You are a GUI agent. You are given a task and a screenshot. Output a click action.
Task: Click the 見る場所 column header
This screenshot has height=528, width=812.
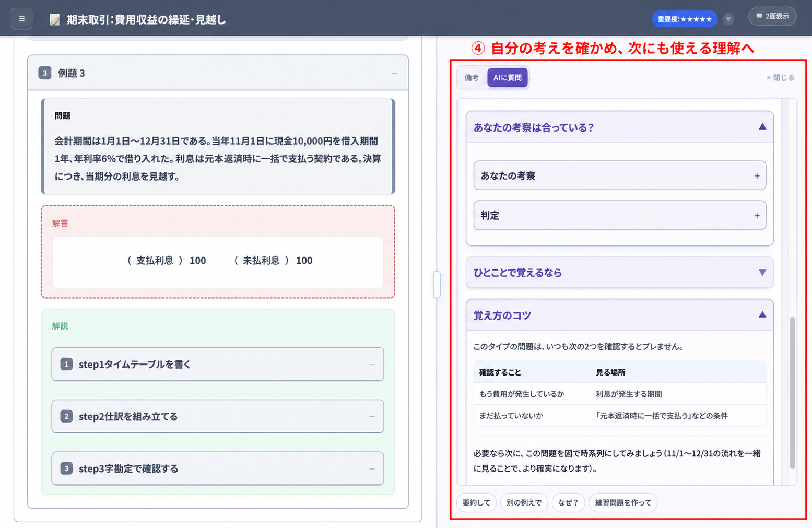click(610, 372)
